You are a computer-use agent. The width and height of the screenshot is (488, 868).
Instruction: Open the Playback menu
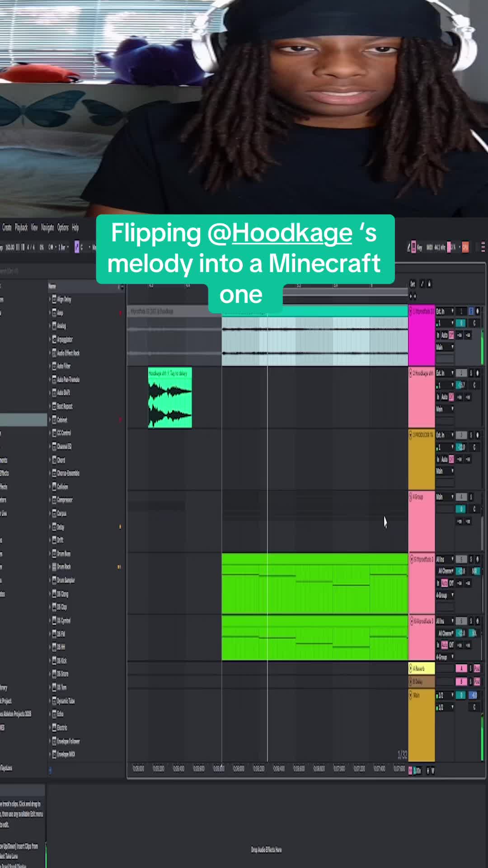[21, 227]
